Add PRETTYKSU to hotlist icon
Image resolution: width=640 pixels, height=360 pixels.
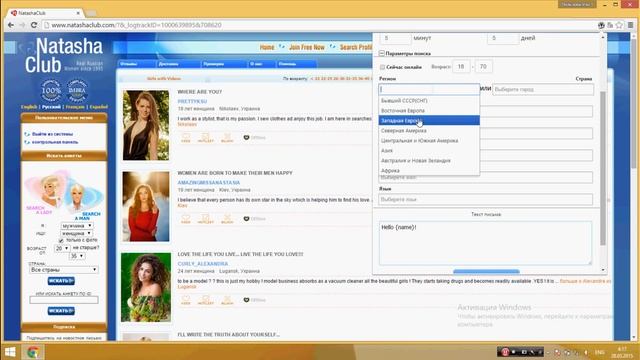pos(206,138)
